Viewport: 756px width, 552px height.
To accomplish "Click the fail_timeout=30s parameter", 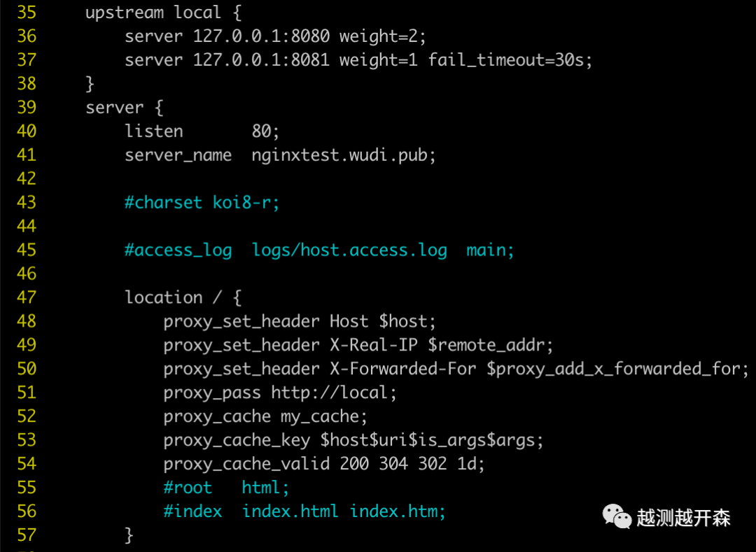I will pyautogui.click(x=510, y=60).
